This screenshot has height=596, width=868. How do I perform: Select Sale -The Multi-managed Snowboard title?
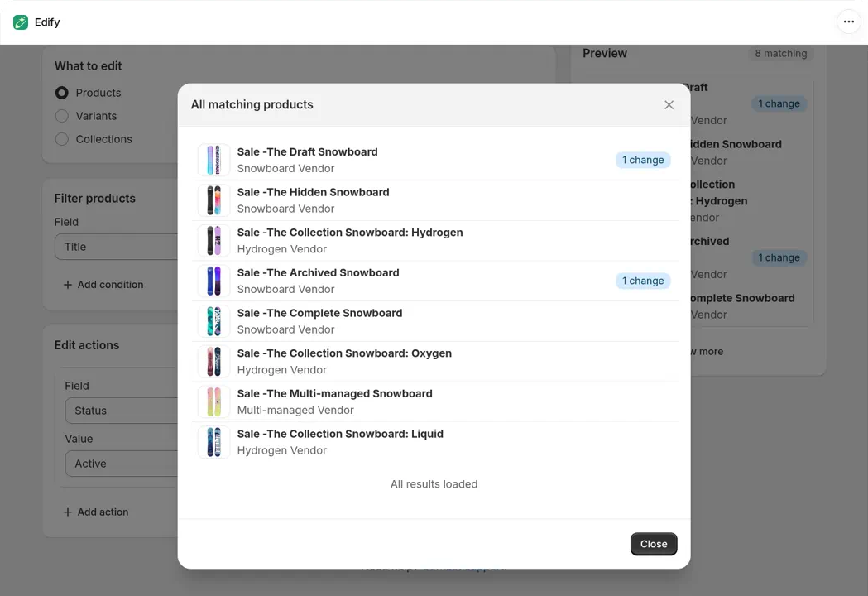click(x=335, y=394)
